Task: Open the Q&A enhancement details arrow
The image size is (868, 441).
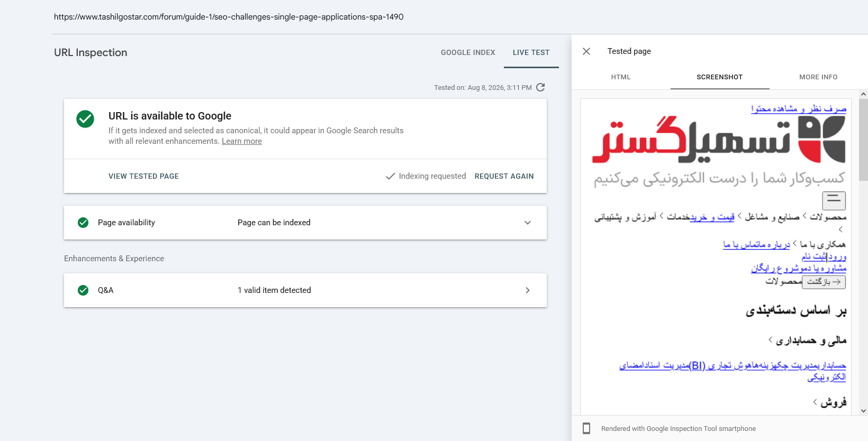Action: 528,290
